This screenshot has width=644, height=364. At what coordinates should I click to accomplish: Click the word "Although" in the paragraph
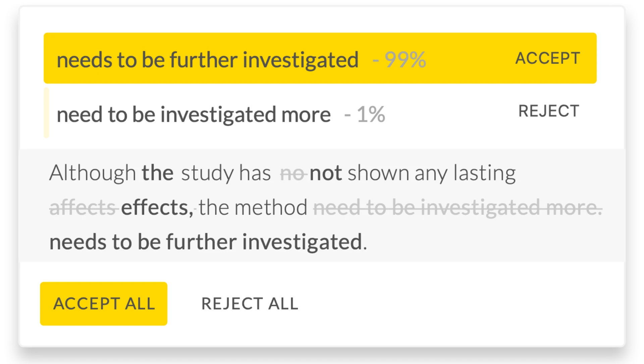click(x=92, y=173)
